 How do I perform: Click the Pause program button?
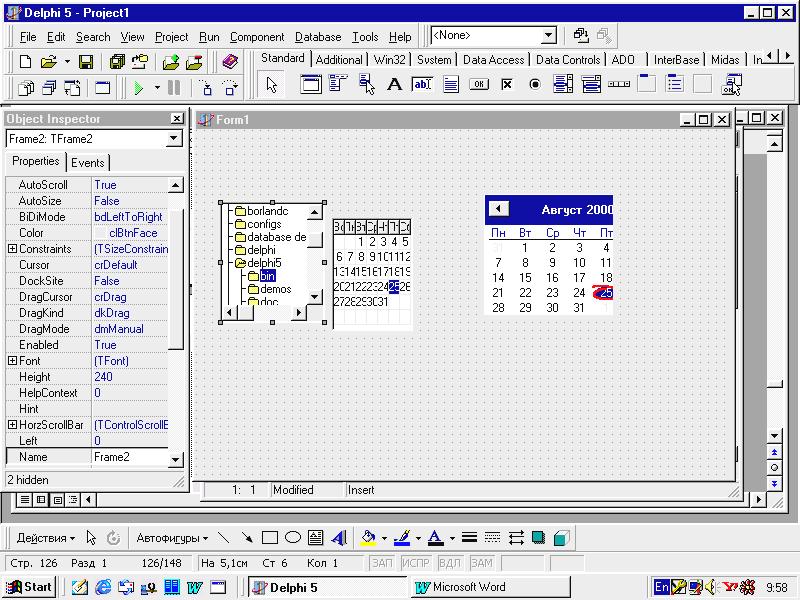click(174, 88)
